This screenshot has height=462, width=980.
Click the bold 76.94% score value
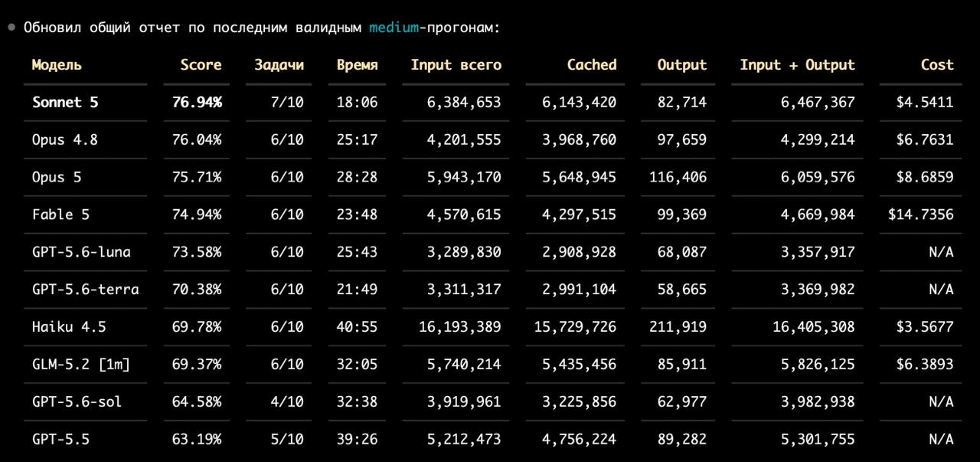197,102
